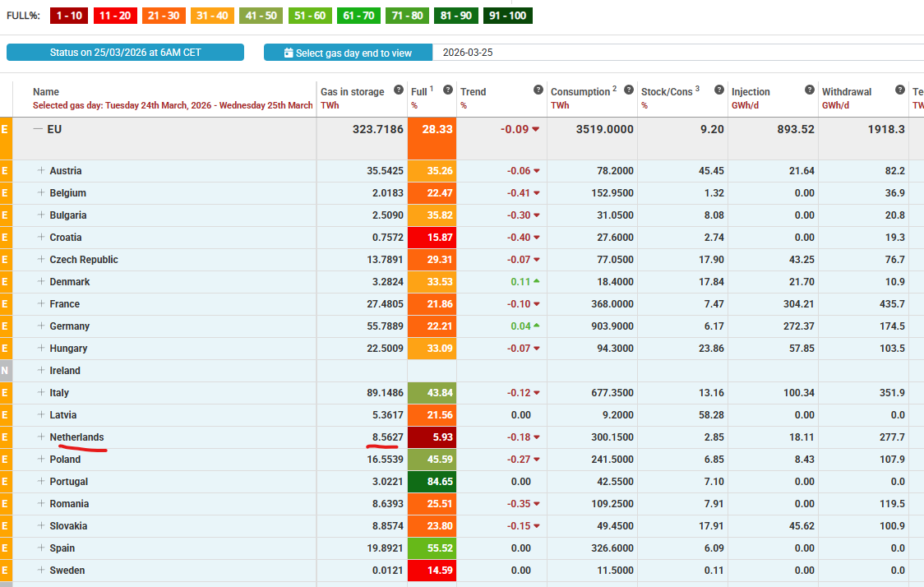Image resolution: width=924 pixels, height=587 pixels.
Task: Click Select gas day end to view
Action: coord(353,53)
